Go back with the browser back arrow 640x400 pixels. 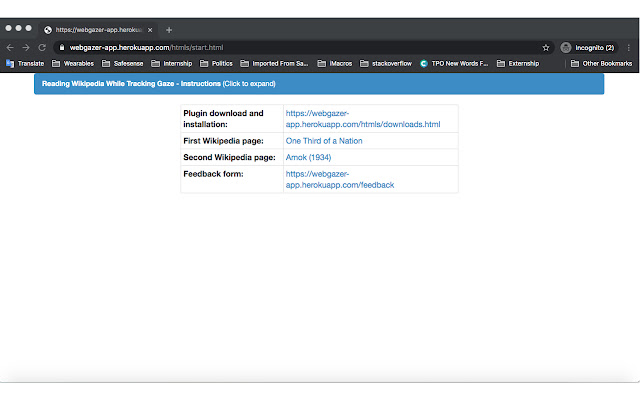(x=10, y=48)
